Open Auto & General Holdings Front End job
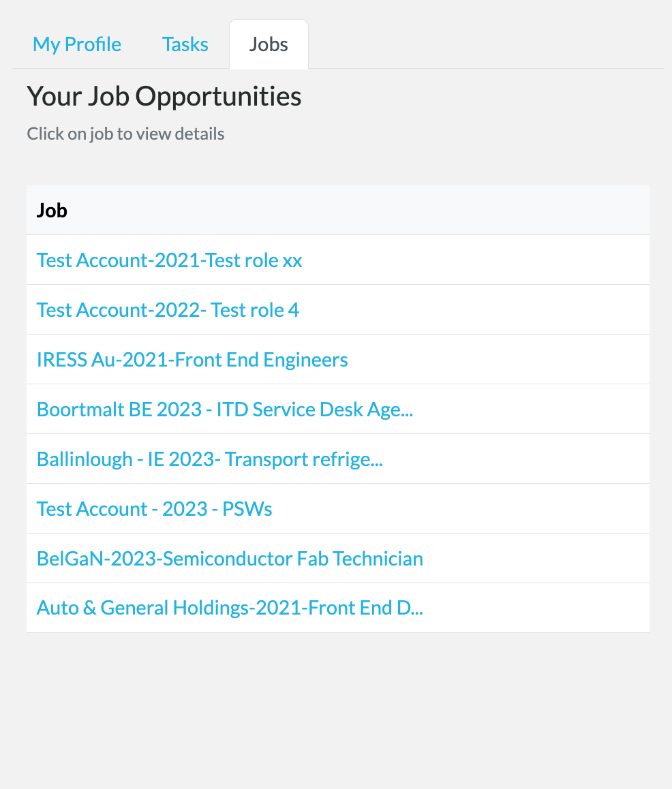The width and height of the screenshot is (672, 789). coord(230,607)
